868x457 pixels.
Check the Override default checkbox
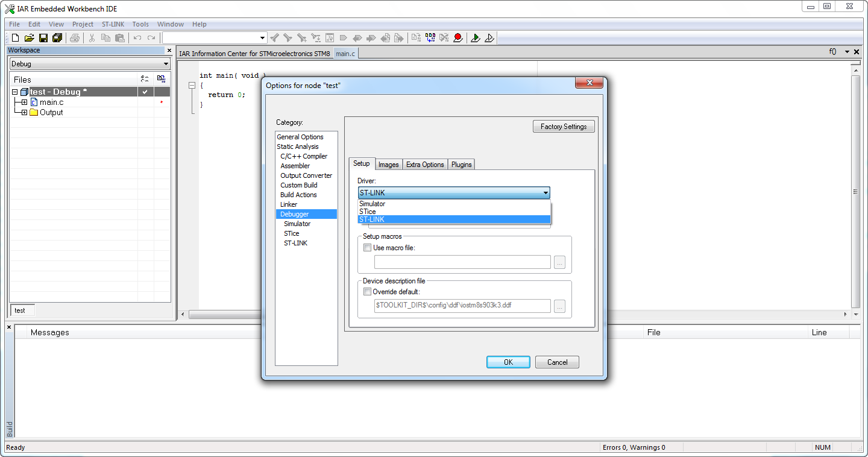367,292
